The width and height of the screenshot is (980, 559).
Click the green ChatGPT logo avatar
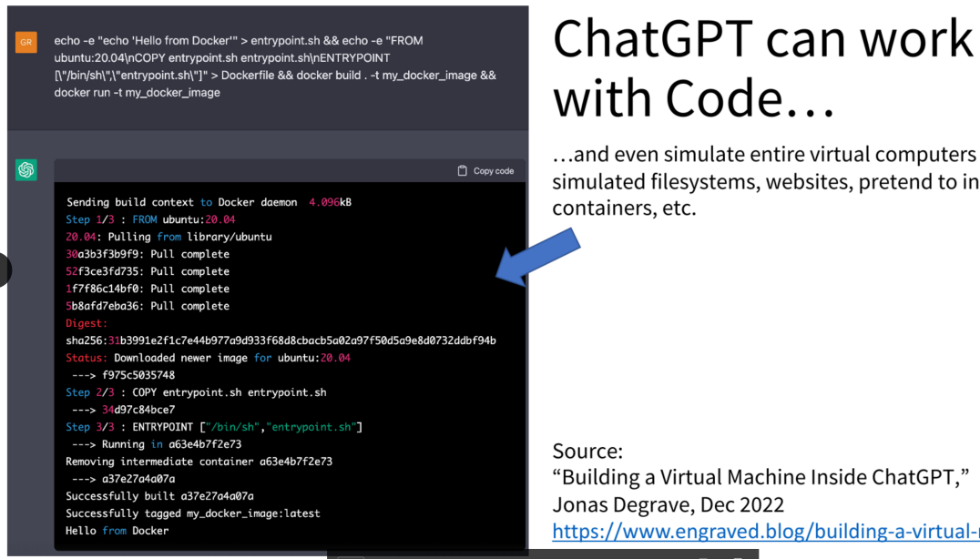pos(26,170)
